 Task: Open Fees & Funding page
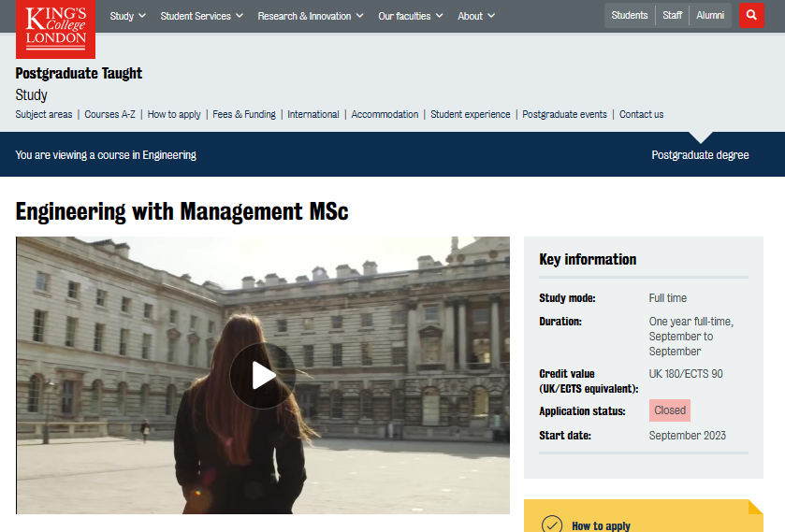point(244,115)
